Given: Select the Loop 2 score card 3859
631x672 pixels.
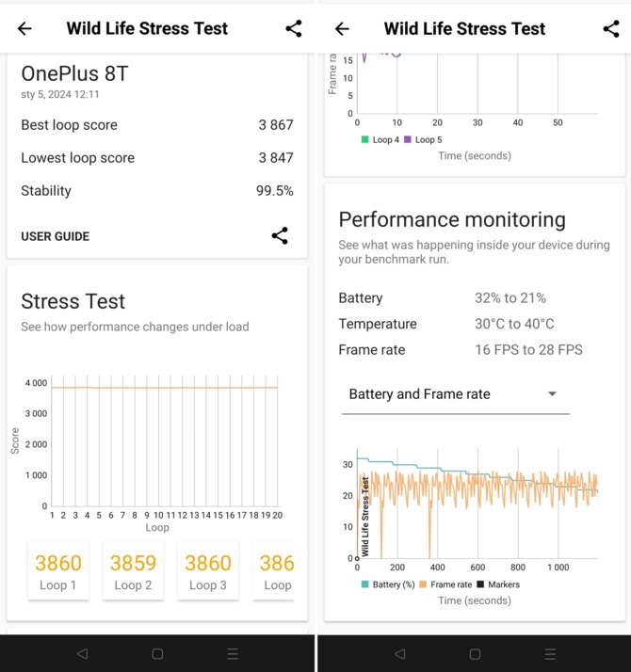Looking at the screenshot, I should [x=133, y=571].
